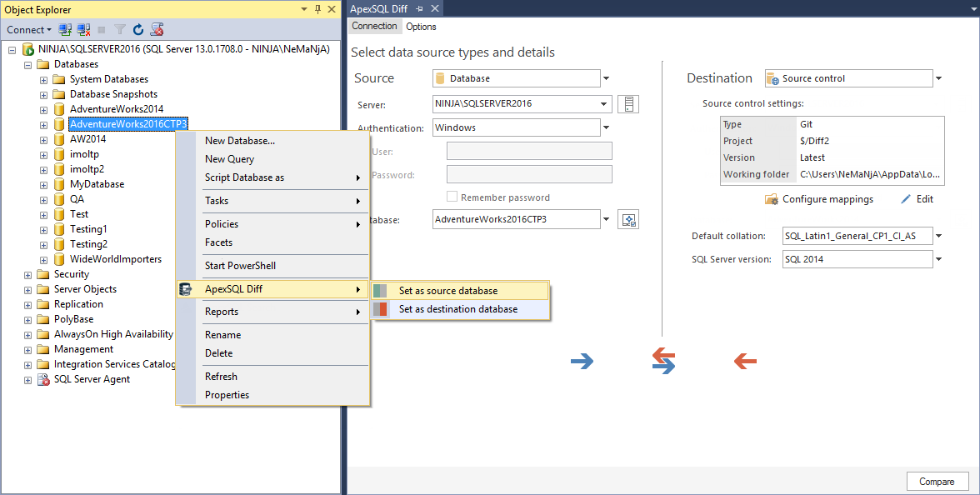Screen dimensions: 980x495
Task: Open a new connection via the connect server icon
Action: coord(65,29)
